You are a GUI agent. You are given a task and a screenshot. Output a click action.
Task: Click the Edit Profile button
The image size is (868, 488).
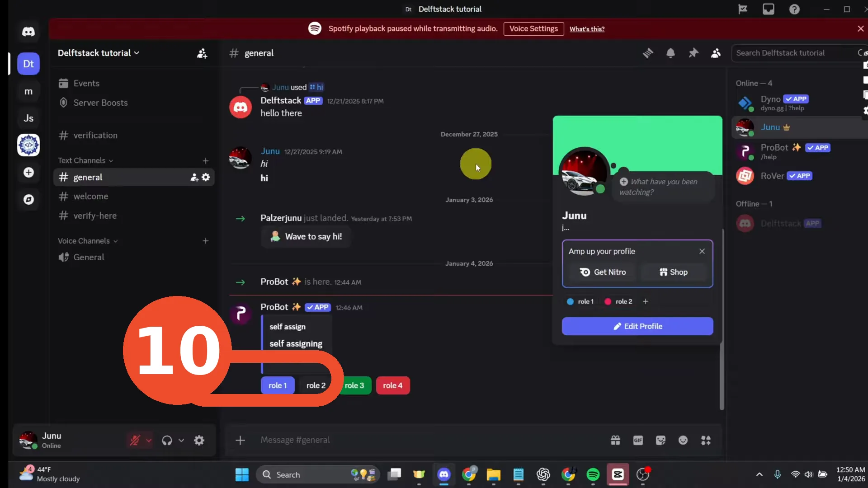point(637,326)
